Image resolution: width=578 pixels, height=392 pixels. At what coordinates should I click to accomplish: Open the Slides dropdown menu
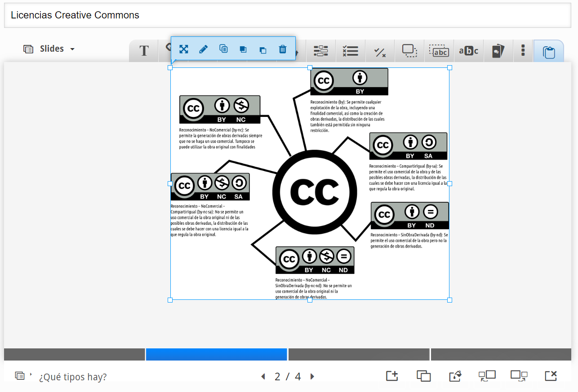click(x=49, y=49)
